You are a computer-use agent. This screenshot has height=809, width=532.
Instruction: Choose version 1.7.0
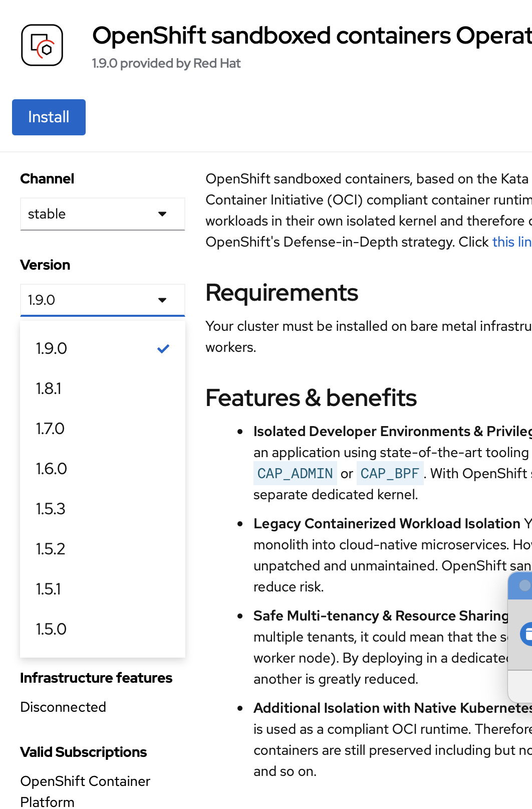pos(50,429)
